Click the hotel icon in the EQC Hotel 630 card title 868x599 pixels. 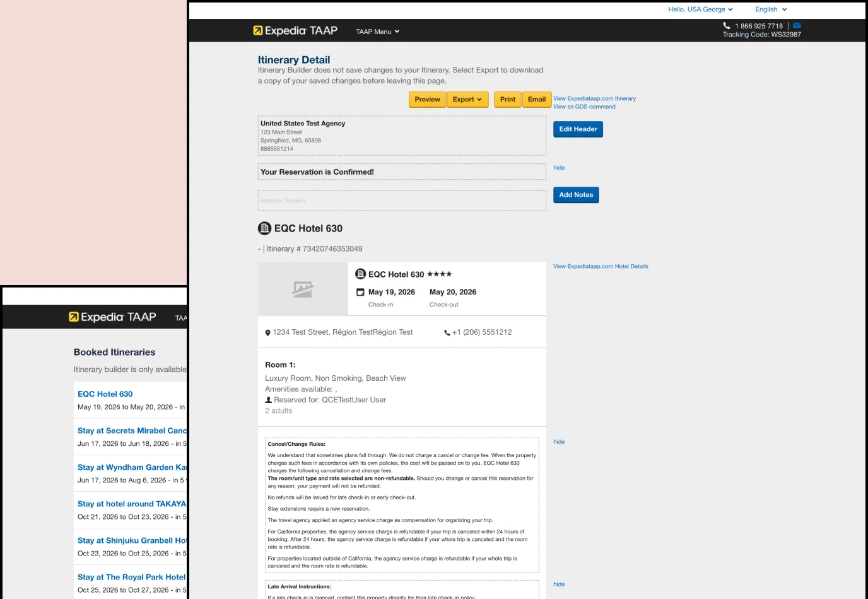[361, 274]
